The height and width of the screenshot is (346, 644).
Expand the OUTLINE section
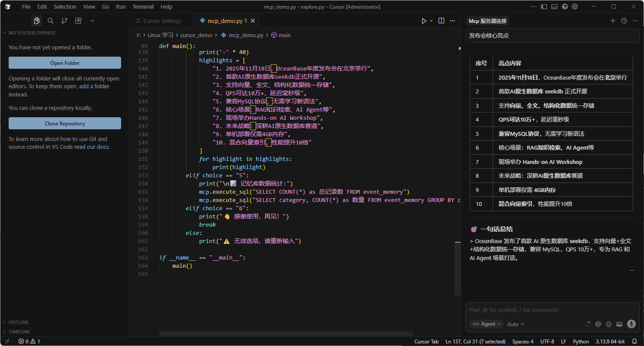pos(19,322)
